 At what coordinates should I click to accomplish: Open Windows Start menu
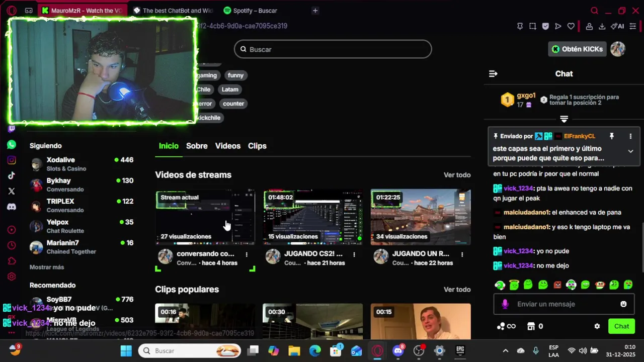[x=126, y=351]
